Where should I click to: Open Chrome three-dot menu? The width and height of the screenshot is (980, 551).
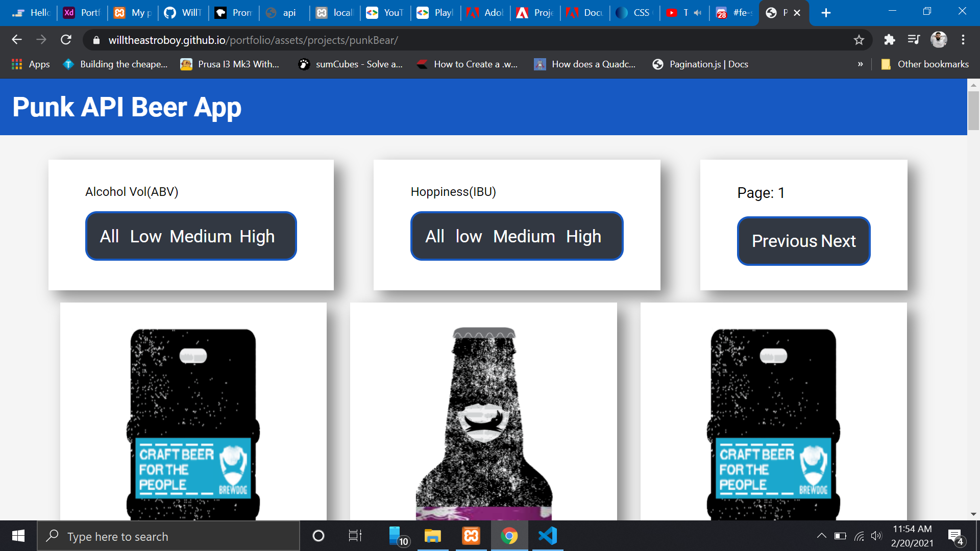(x=963, y=40)
